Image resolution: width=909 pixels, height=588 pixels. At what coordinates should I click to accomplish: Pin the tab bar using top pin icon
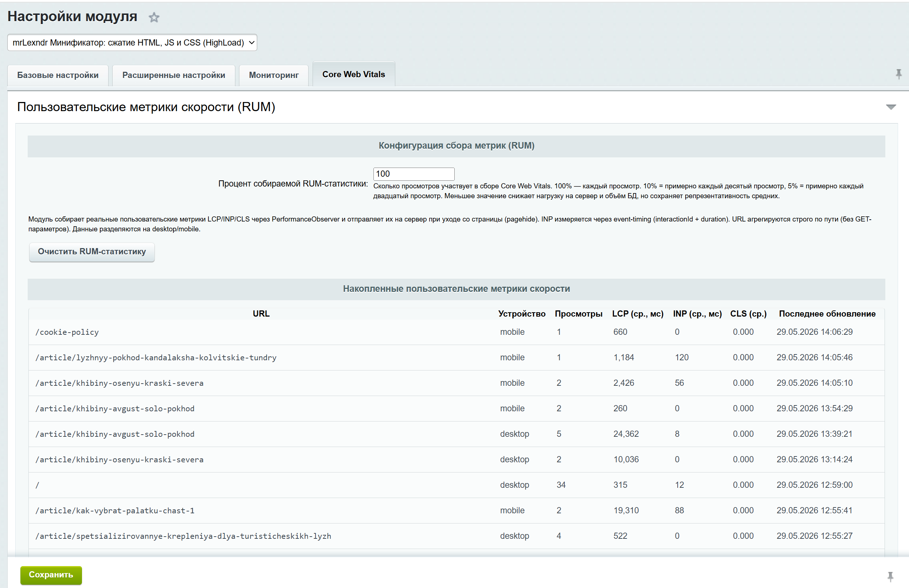click(899, 74)
